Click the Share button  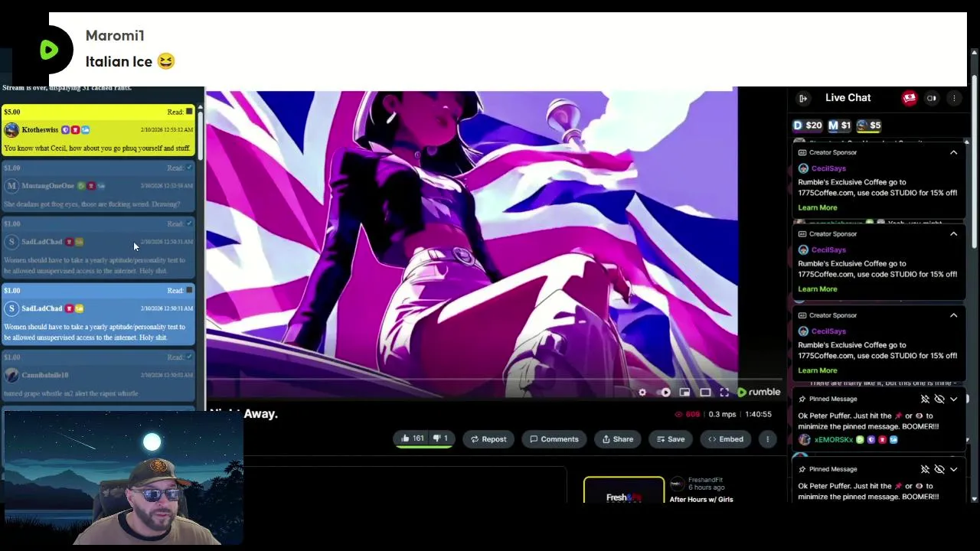click(x=617, y=439)
